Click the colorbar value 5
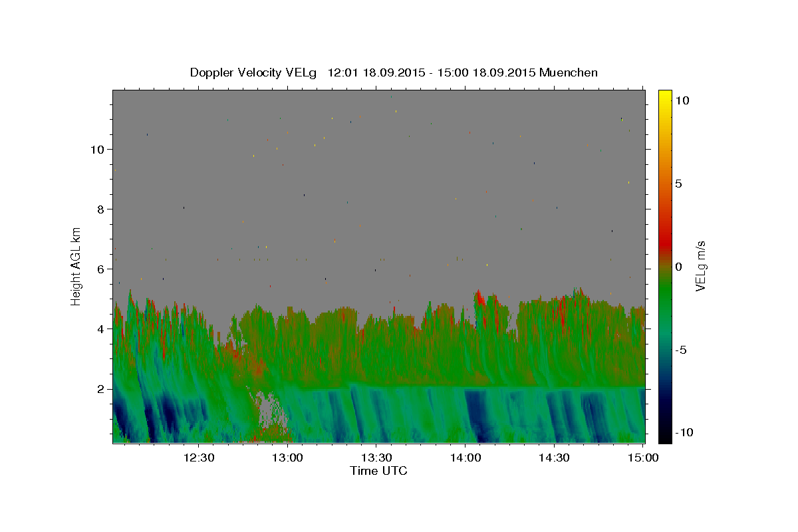The width and height of the screenshot is (798, 532). pos(679,184)
